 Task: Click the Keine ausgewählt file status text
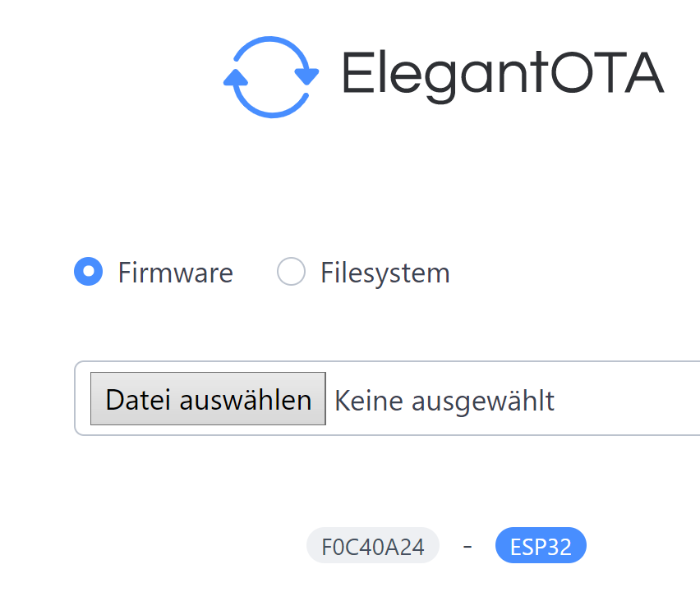(x=444, y=401)
